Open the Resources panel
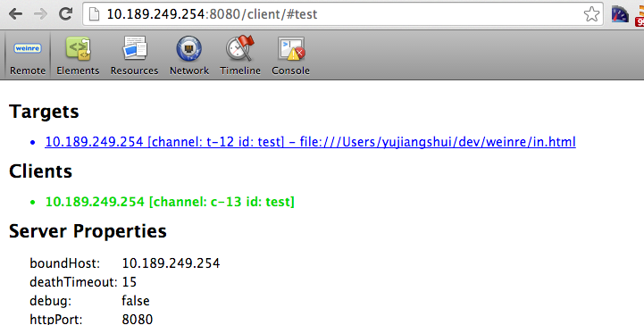 [134, 56]
